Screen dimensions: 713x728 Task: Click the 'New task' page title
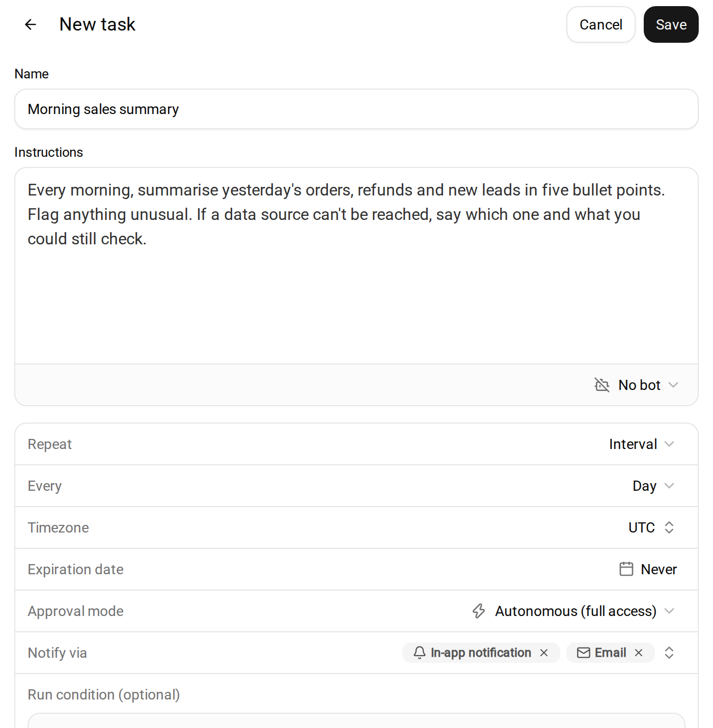pyautogui.click(x=97, y=24)
